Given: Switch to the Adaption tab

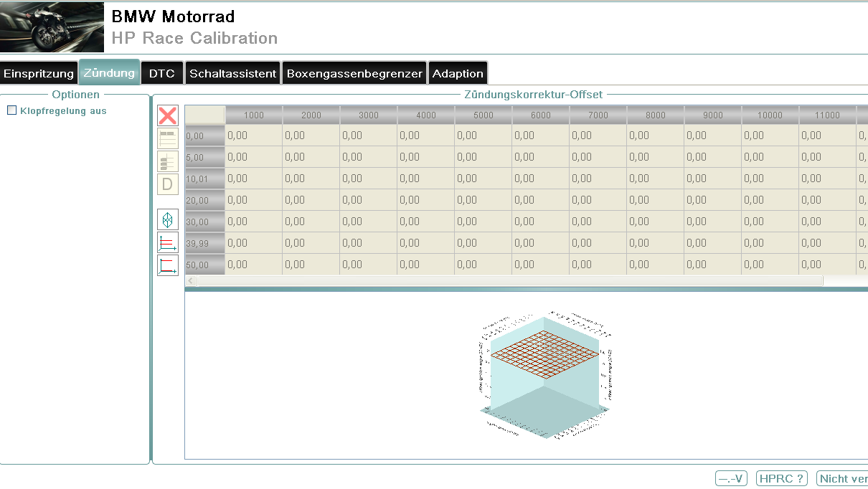Looking at the screenshot, I should tap(458, 74).
